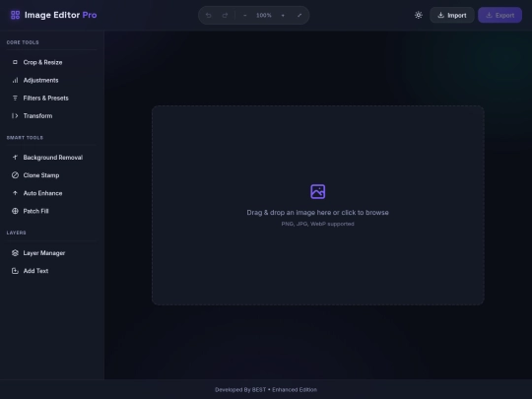Screen dimensions: 532x399
Task: Click the Image Editor Pro logo icon
Action: click(x=15, y=15)
